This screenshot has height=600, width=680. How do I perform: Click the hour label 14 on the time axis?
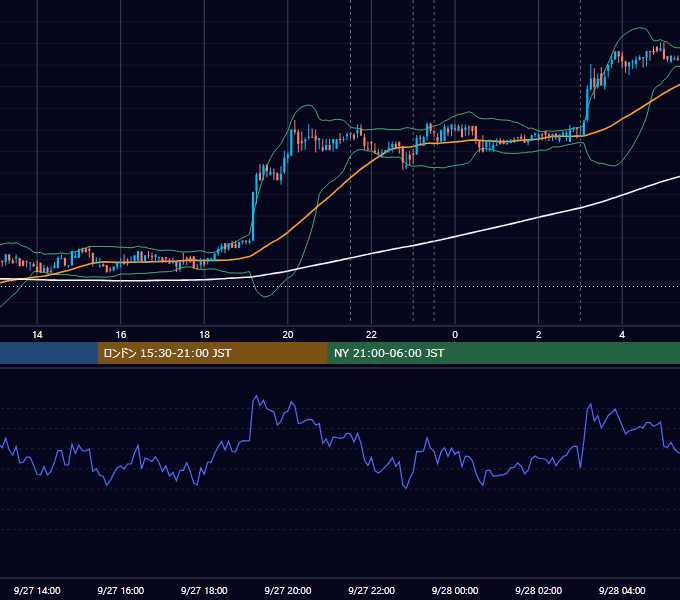click(x=37, y=335)
